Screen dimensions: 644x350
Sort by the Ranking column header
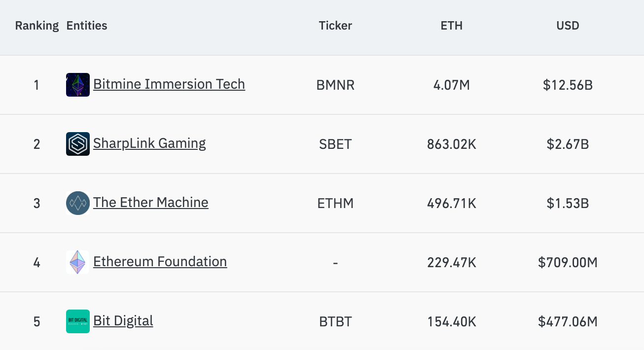37,26
